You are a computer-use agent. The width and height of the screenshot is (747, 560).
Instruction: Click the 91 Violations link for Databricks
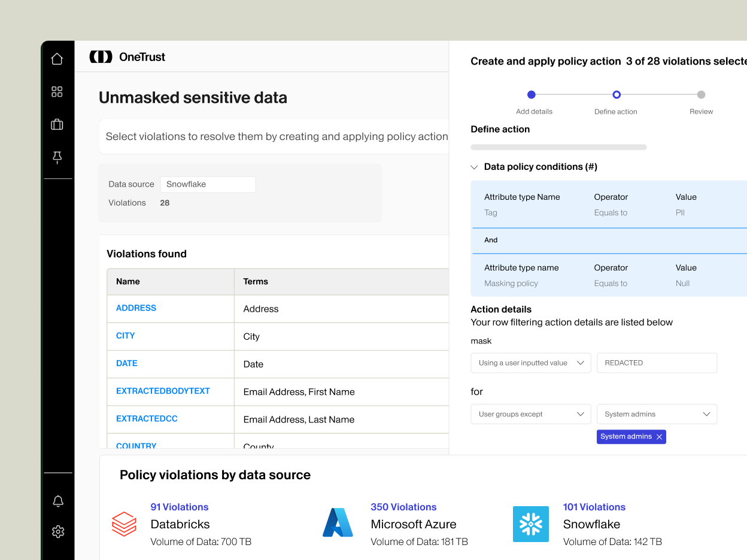(179, 507)
